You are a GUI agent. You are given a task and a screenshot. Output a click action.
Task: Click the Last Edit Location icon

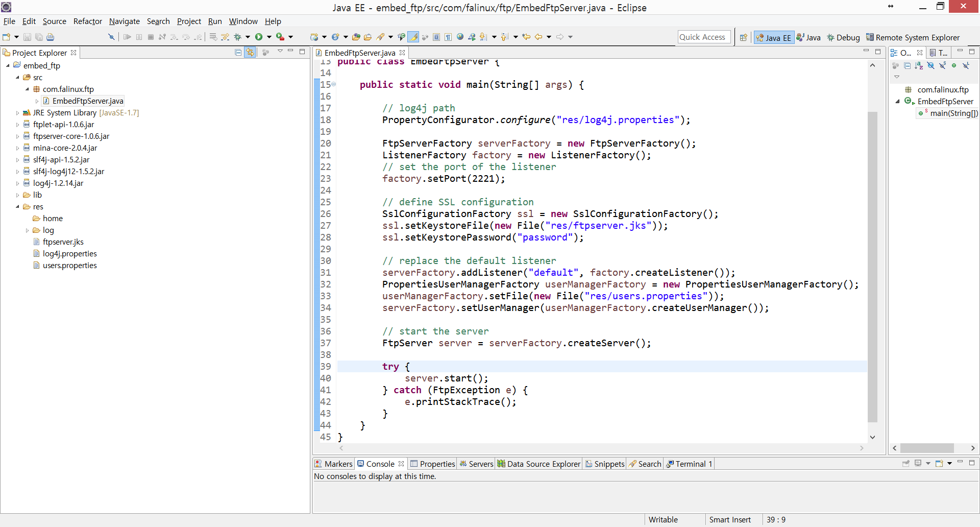[526, 37]
